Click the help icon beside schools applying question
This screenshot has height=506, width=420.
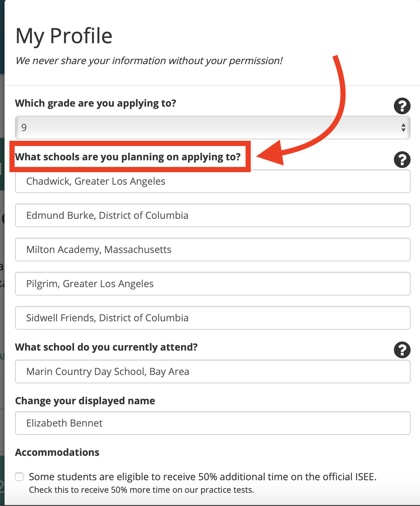402,160
